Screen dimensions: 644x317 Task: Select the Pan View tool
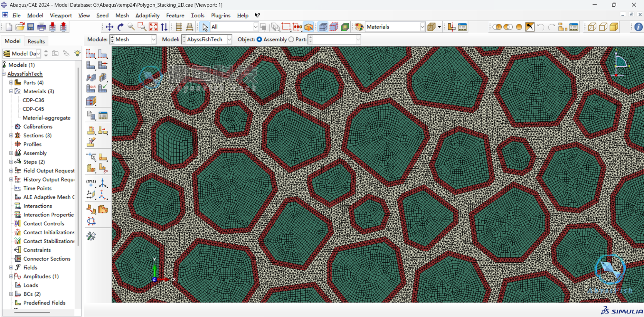(109, 27)
